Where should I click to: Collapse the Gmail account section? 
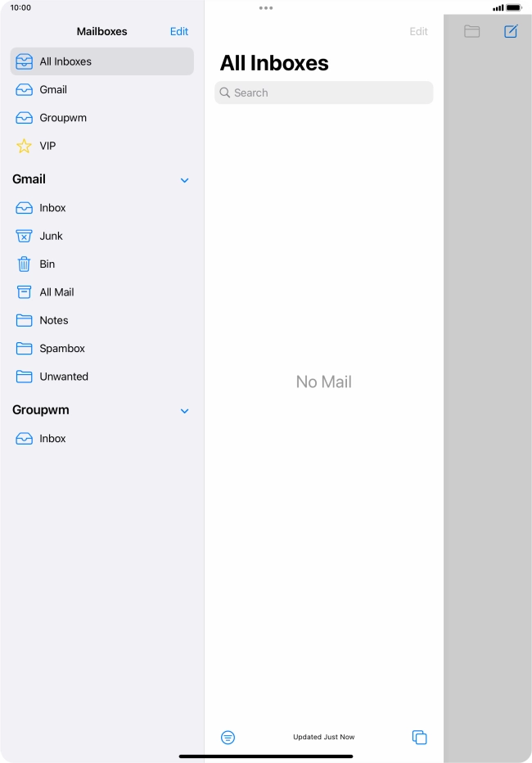click(184, 180)
